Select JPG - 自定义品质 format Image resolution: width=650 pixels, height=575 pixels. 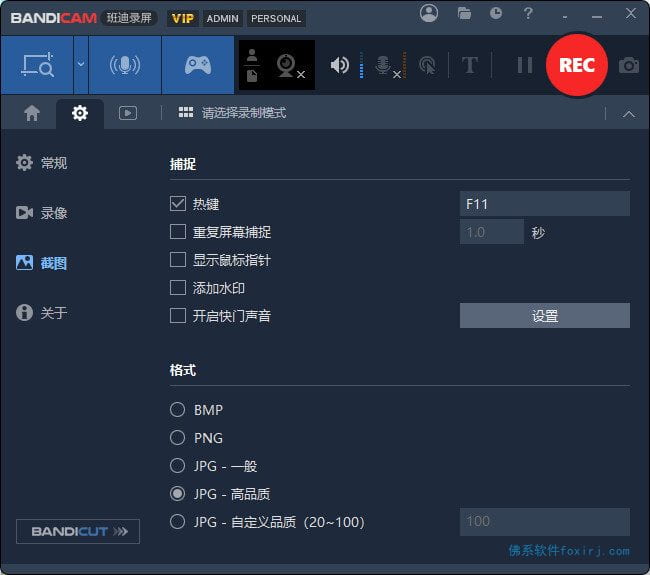[177, 522]
